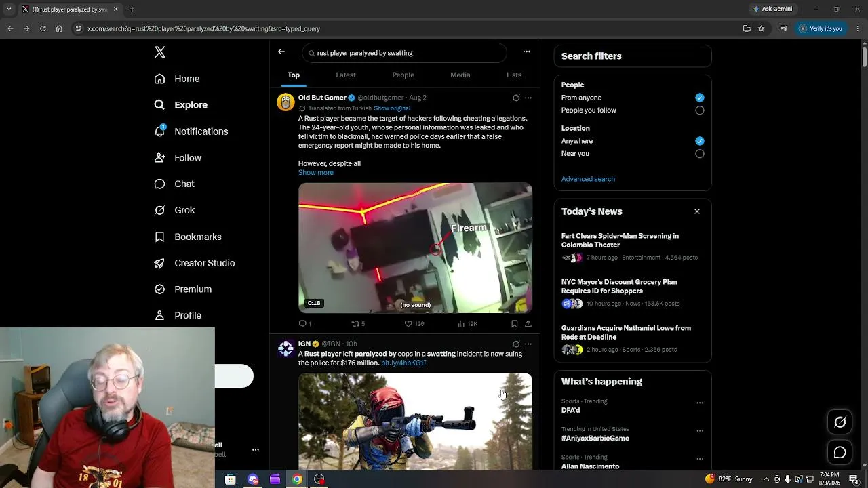The height and width of the screenshot is (488, 868).
Task: Select the From anyone radio option
Action: tap(700, 98)
